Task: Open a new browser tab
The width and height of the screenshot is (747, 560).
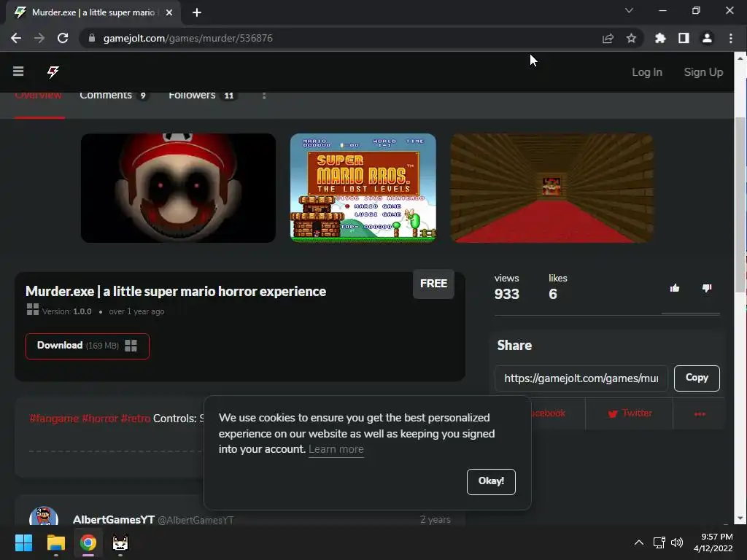Action: point(197,12)
